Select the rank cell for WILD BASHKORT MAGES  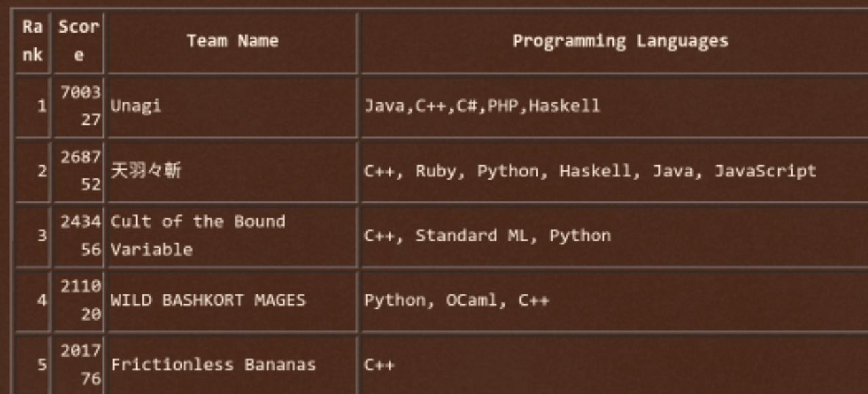point(33,300)
